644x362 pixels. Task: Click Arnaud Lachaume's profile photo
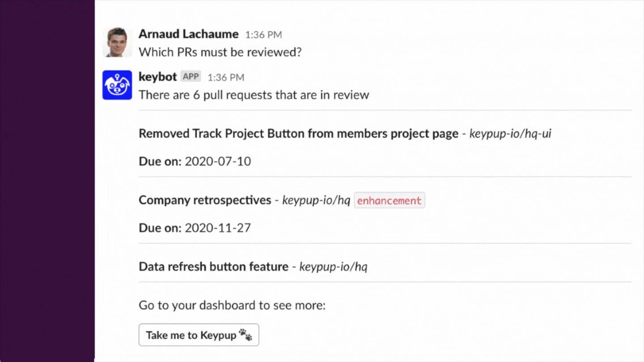click(117, 42)
